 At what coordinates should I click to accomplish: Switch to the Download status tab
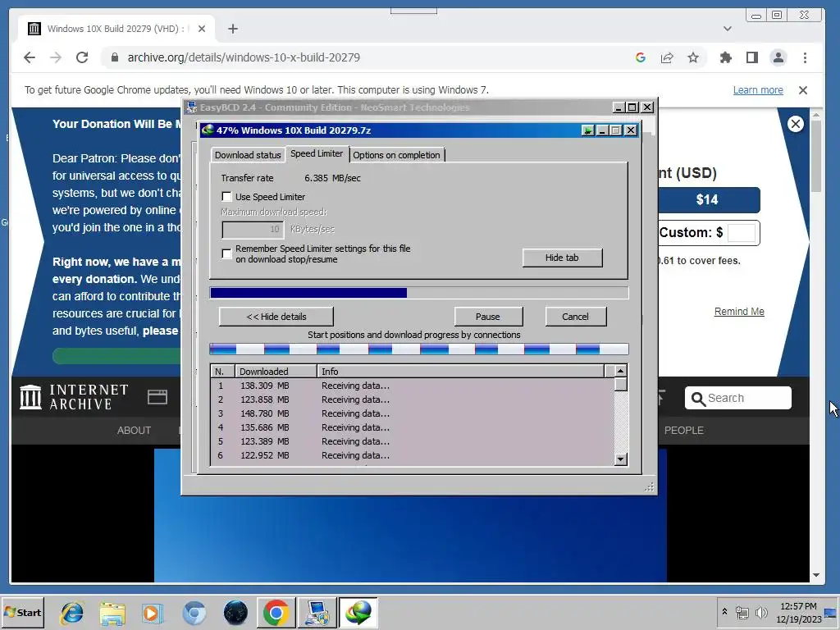[248, 155]
